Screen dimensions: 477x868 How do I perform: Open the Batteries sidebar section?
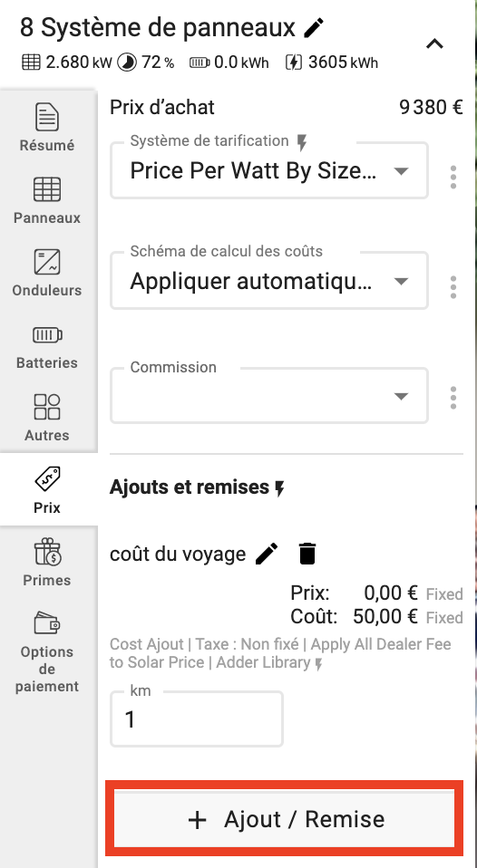[x=47, y=345]
